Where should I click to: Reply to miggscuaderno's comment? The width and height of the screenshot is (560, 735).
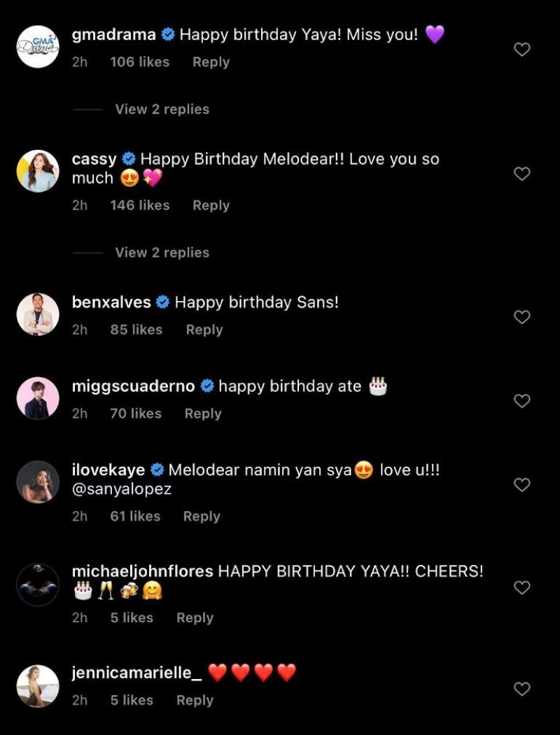coord(202,414)
